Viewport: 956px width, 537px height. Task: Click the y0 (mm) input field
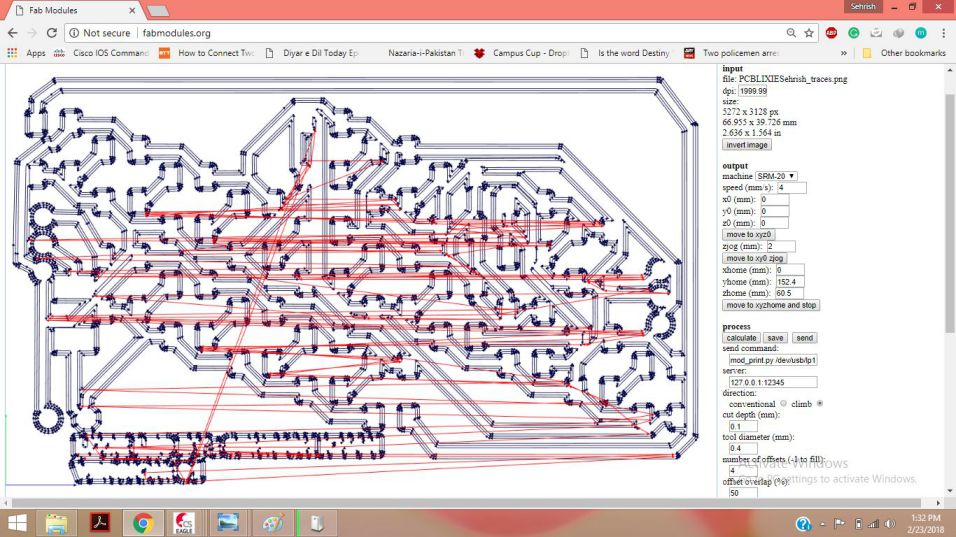pyautogui.click(x=774, y=212)
